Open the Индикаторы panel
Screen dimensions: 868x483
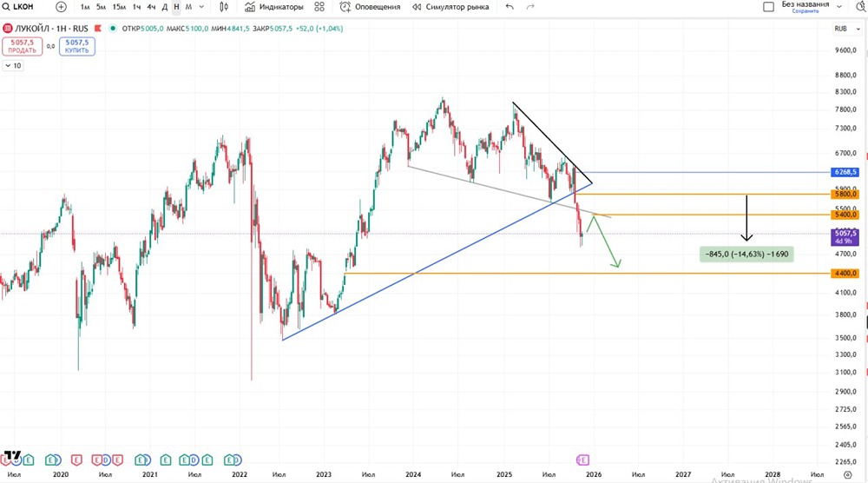pos(274,7)
